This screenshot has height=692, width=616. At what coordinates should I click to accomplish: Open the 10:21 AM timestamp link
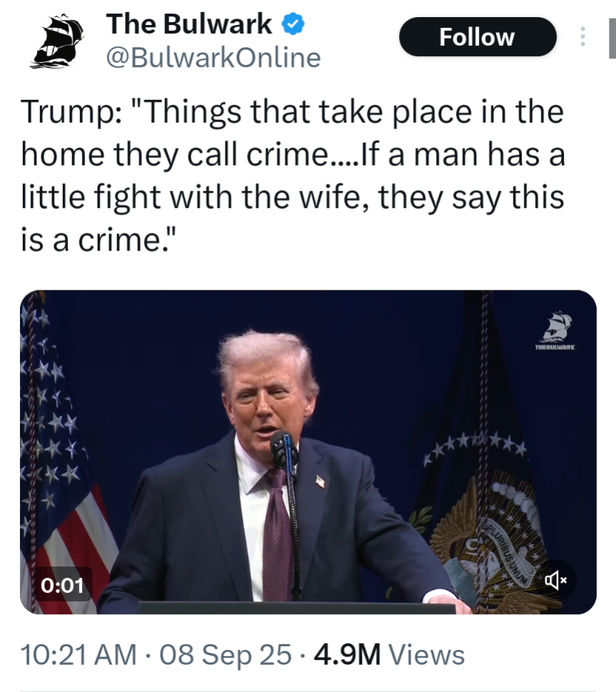pyautogui.click(x=79, y=654)
